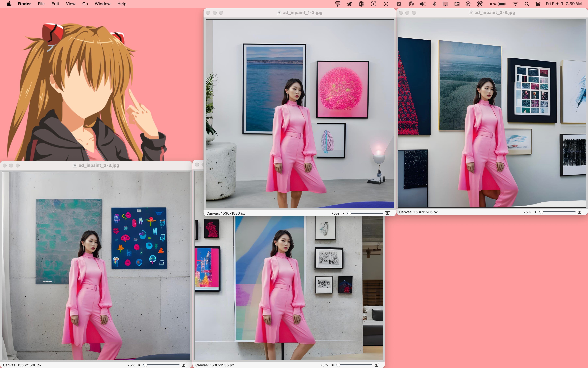Open the View menu
The width and height of the screenshot is (588, 368).
click(70, 4)
